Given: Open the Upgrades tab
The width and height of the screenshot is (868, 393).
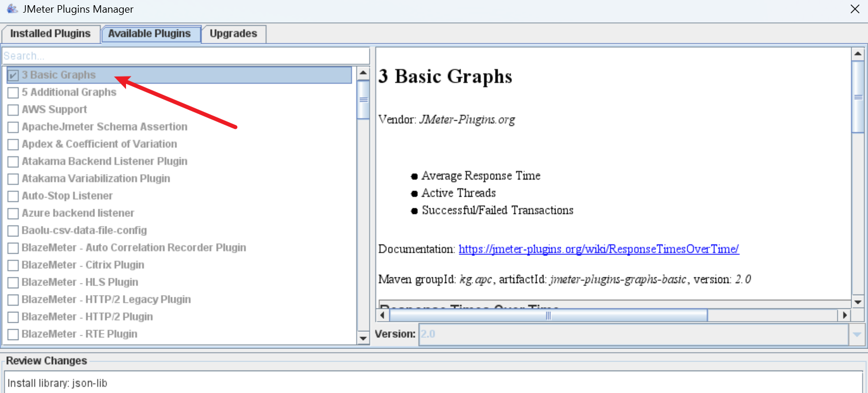Looking at the screenshot, I should click(x=233, y=33).
